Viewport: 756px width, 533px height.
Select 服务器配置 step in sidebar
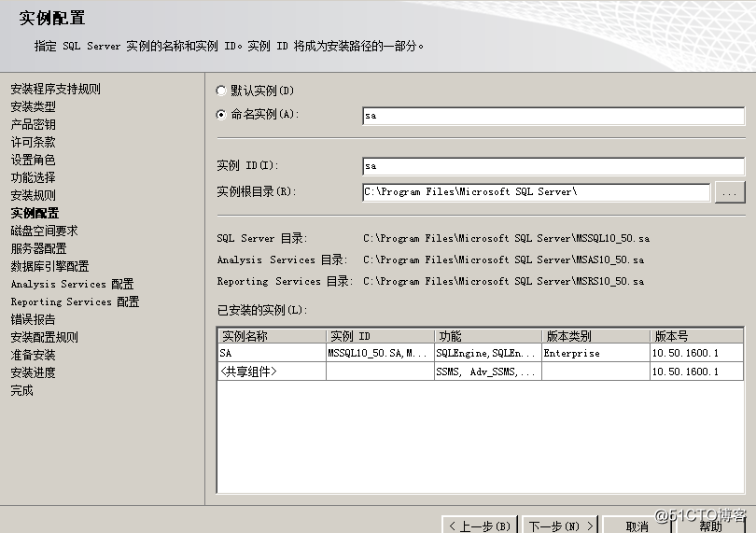point(38,248)
